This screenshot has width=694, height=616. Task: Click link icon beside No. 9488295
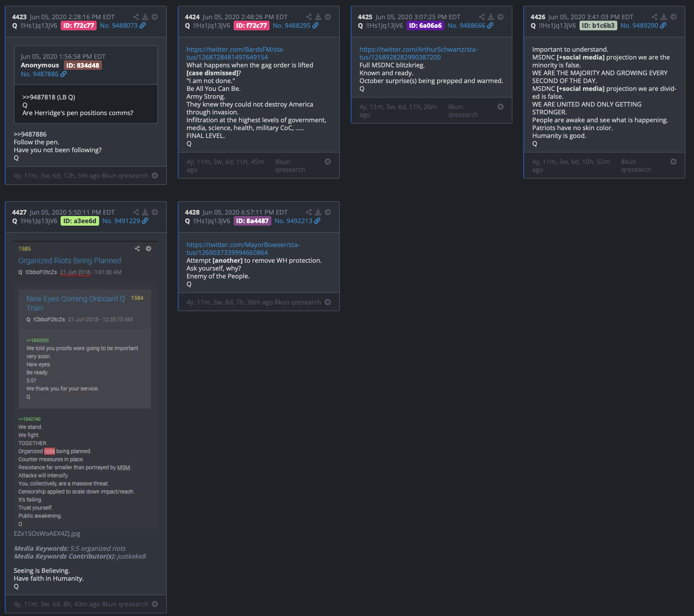316,25
